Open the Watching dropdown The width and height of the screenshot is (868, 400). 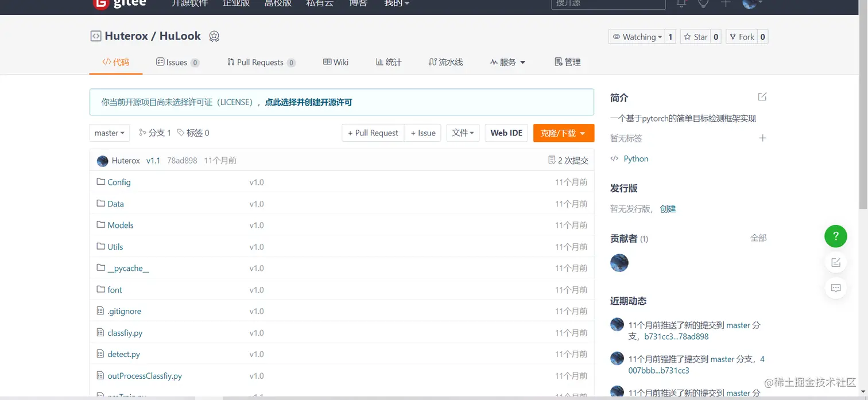(636, 37)
